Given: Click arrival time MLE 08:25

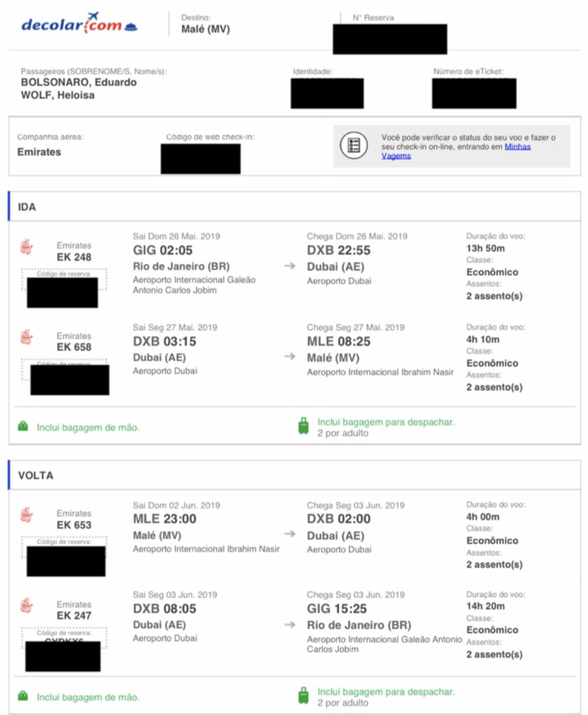Looking at the screenshot, I should 339,341.
